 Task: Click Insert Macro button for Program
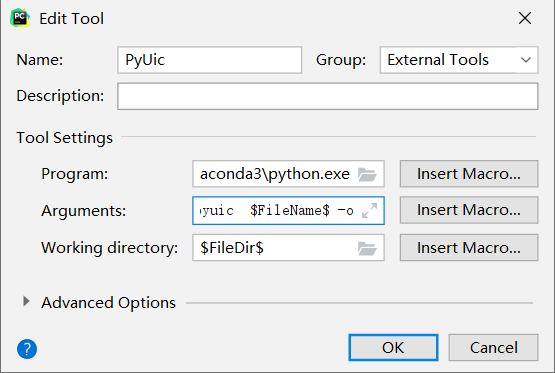pyautogui.click(x=469, y=174)
